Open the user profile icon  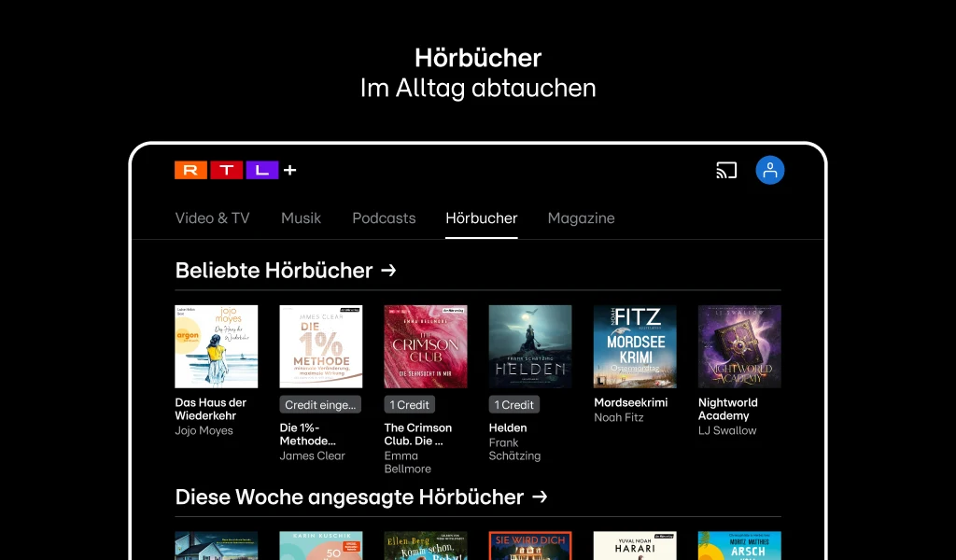pos(769,170)
